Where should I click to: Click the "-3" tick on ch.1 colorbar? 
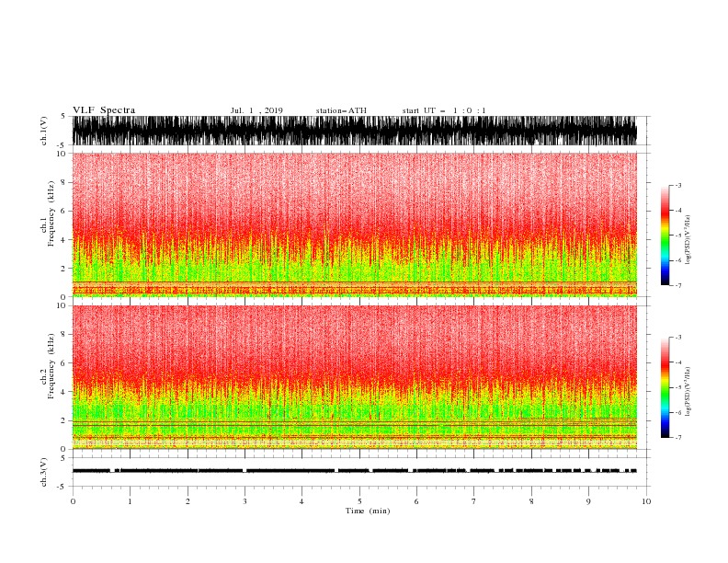click(677, 185)
